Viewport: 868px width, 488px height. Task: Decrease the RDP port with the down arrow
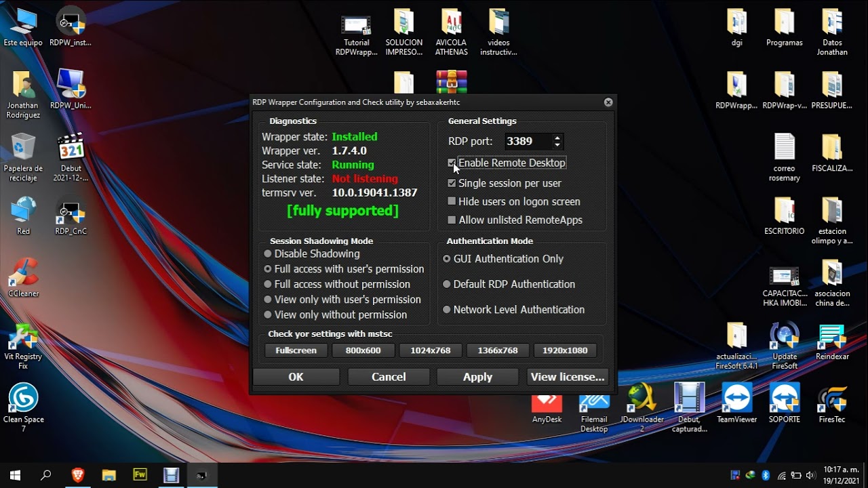coord(557,145)
